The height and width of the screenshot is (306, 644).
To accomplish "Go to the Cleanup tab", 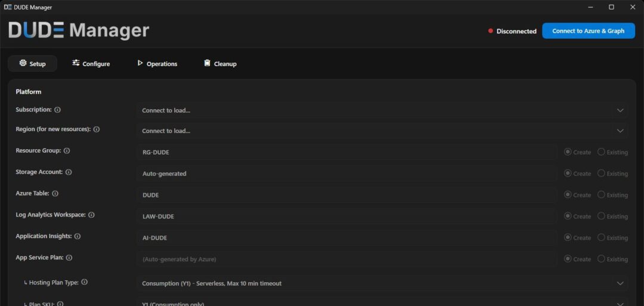I will pos(220,64).
